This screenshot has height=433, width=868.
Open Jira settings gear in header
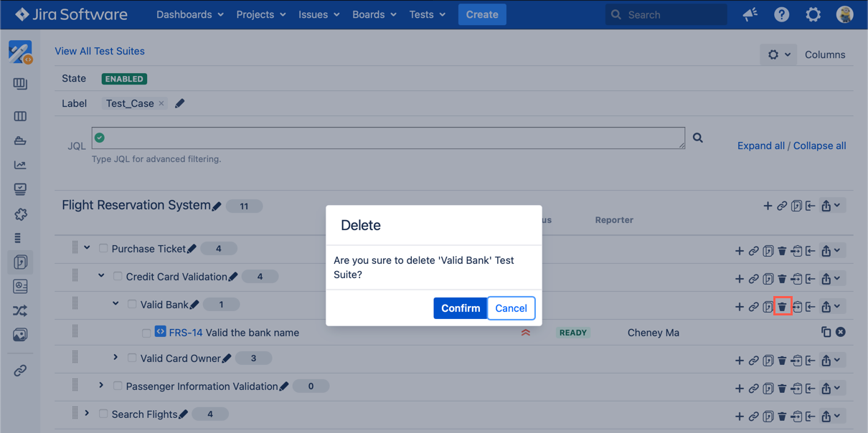click(813, 14)
